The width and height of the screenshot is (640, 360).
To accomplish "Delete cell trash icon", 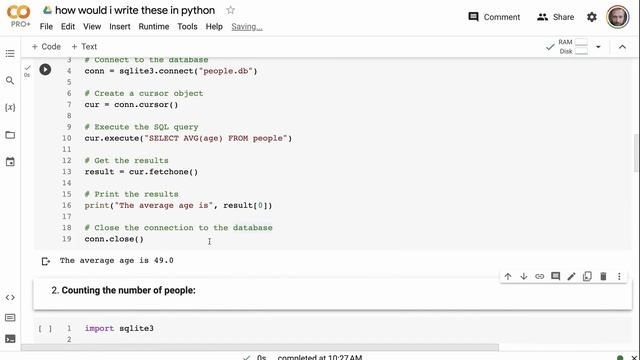I will click(x=603, y=276).
